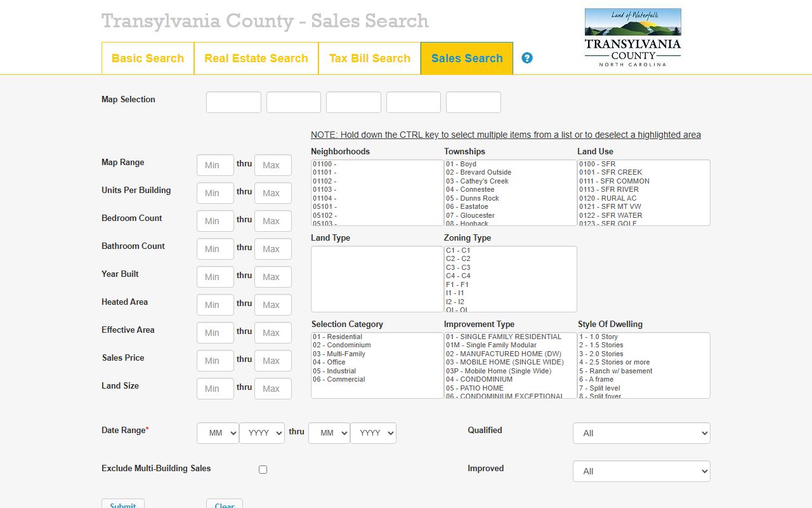Viewport: 812px width, 508px height.
Task: Switch to the Basic Search tab
Action: click(x=148, y=58)
